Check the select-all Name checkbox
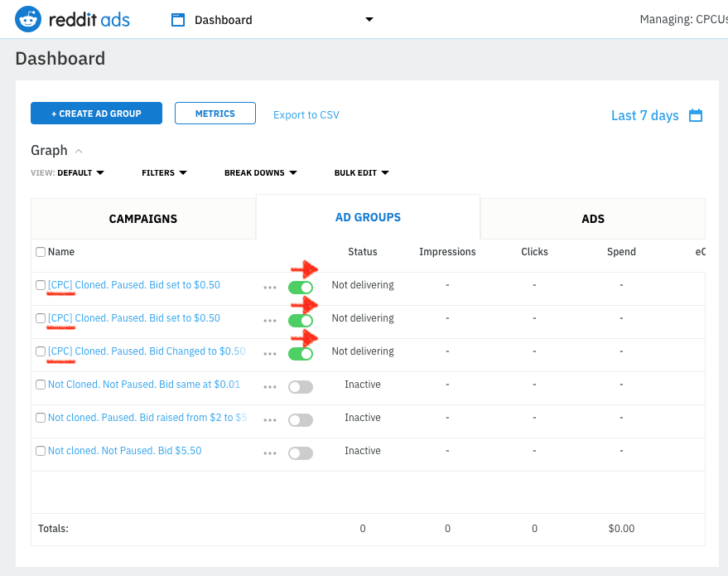Image resolution: width=728 pixels, height=576 pixels. pyautogui.click(x=41, y=252)
